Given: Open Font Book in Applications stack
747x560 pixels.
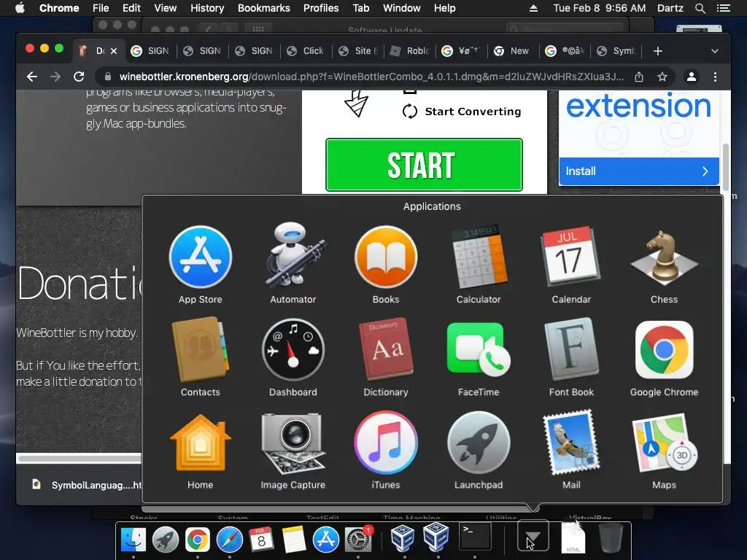Looking at the screenshot, I should tap(571, 350).
